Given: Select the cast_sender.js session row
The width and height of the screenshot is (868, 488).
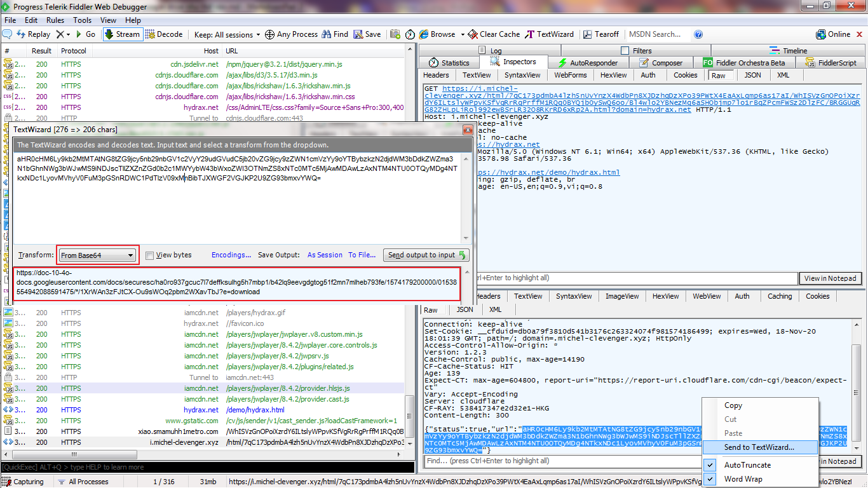Looking at the screenshot, I should (x=203, y=421).
